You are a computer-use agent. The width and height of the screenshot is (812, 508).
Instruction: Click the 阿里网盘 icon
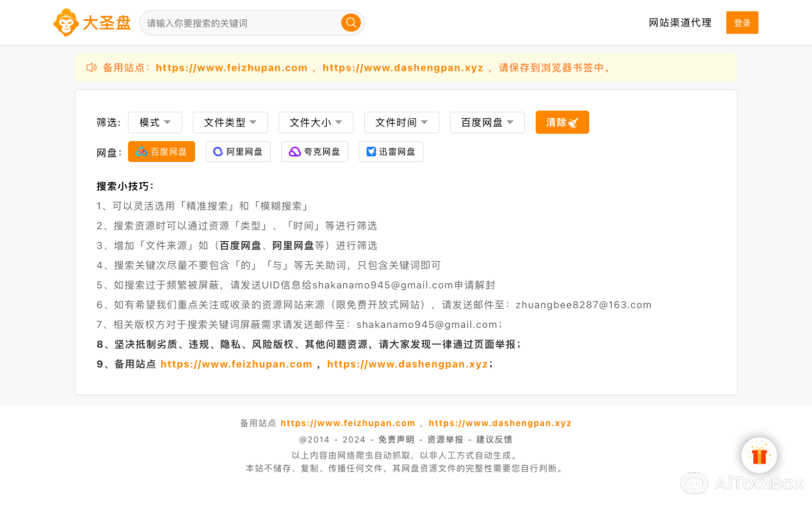click(x=217, y=151)
